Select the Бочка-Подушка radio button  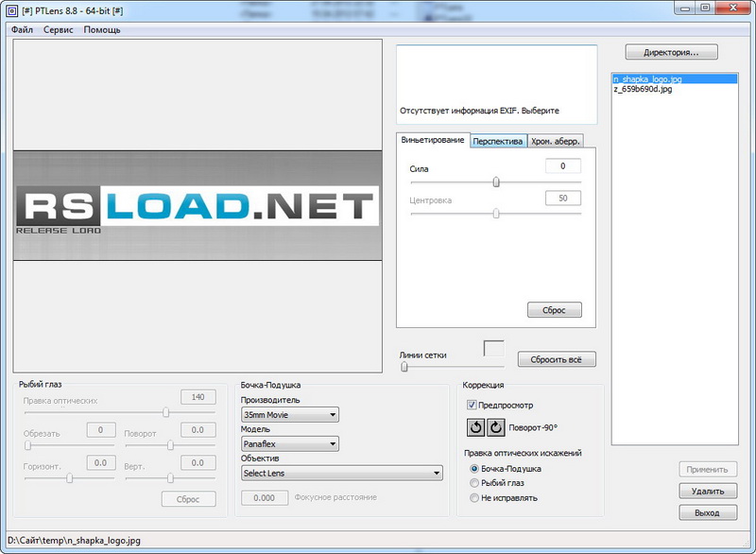[474, 469]
